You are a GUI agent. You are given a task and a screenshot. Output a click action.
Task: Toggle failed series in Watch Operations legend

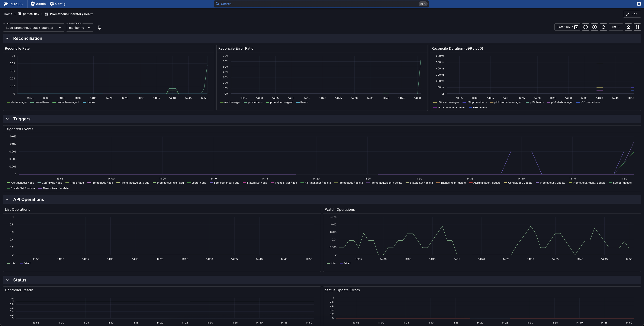[x=345, y=263]
